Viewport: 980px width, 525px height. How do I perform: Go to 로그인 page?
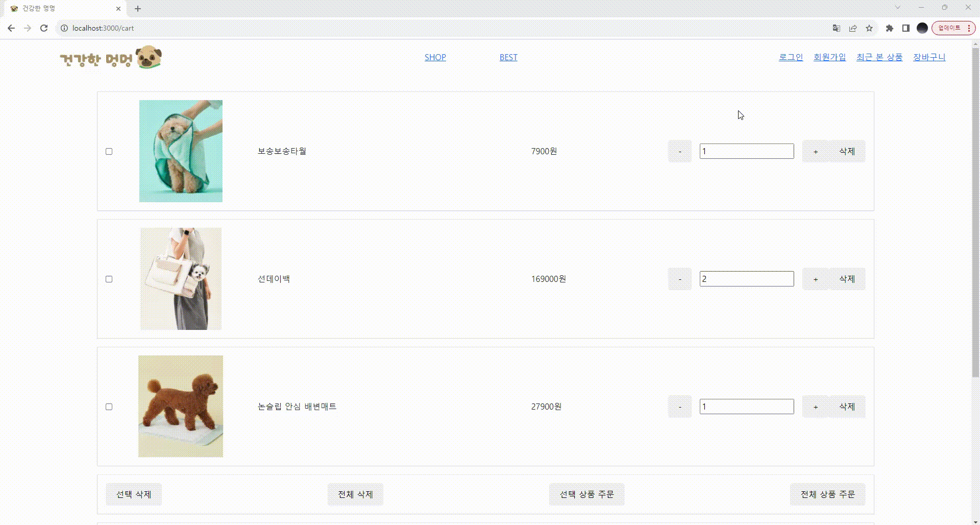pyautogui.click(x=791, y=57)
